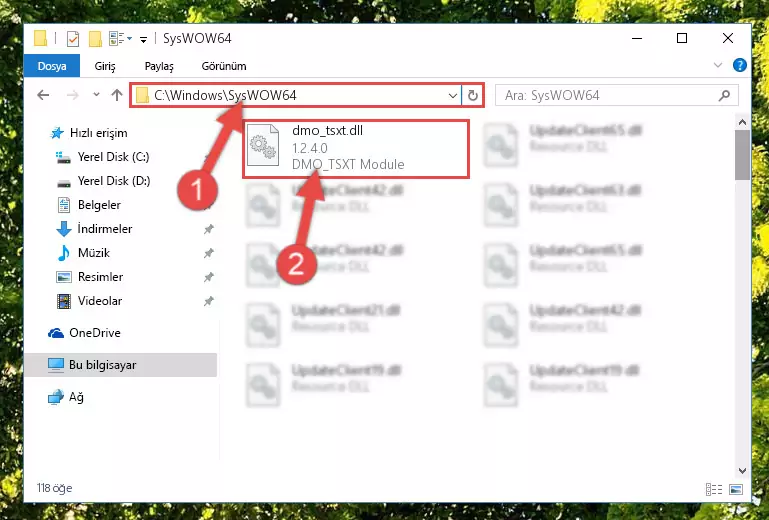
Task: Select the dmo_tsxt.dll file
Action: coord(356,148)
